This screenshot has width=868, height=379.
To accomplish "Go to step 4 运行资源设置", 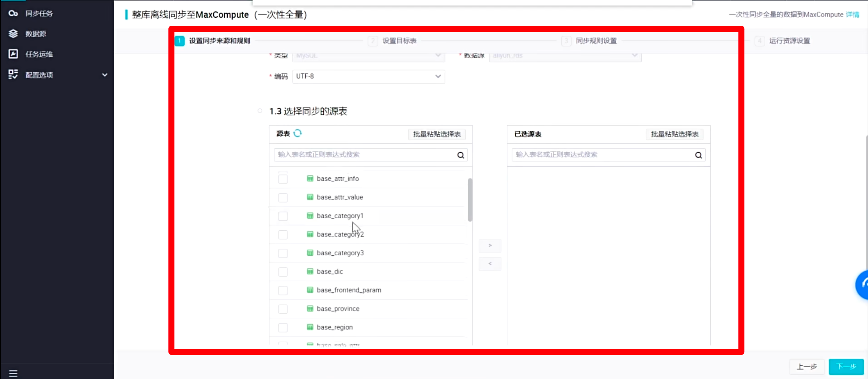I will coord(783,41).
